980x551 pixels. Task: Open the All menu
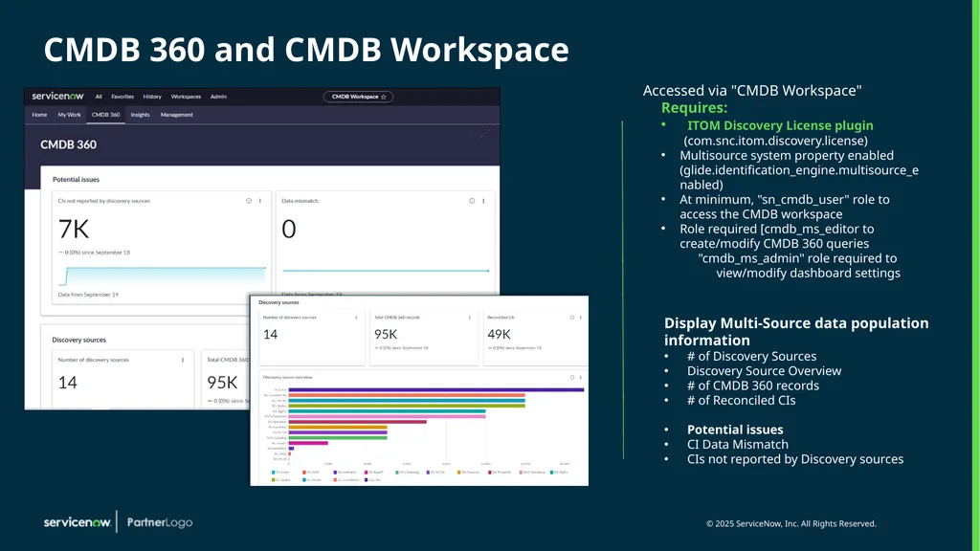99,97
